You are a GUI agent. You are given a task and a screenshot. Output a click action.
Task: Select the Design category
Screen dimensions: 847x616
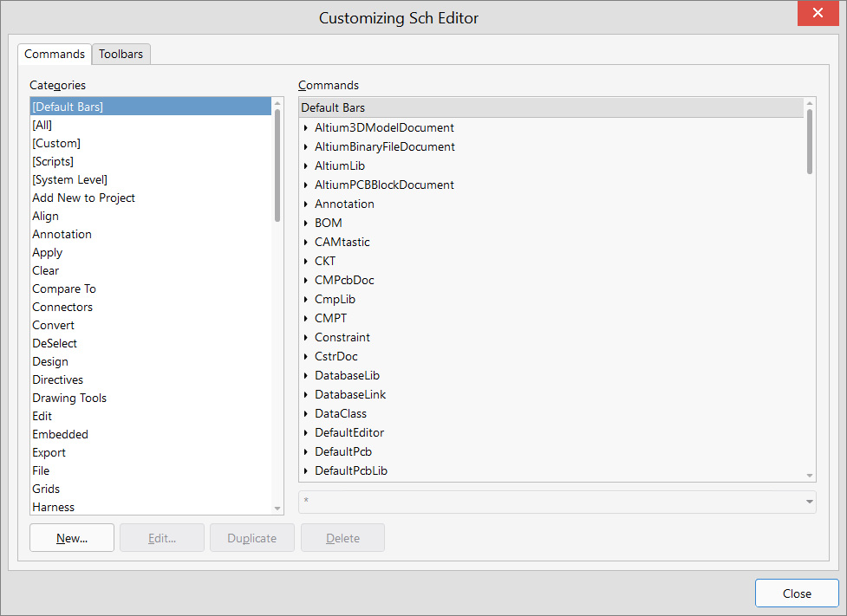tap(151, 362)
